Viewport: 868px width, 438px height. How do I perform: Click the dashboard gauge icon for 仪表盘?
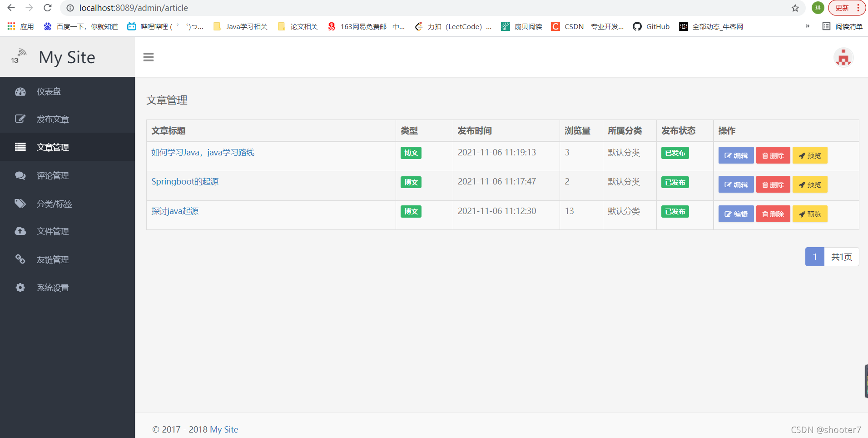pos(20,91)
